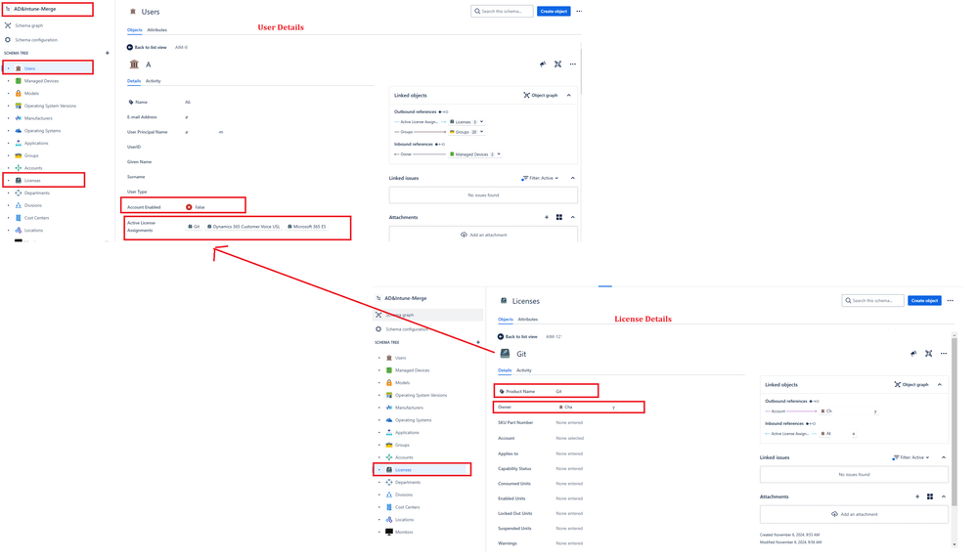Click Back to list view on Users page
Viewport: 977px width, 560px height.
147,47
